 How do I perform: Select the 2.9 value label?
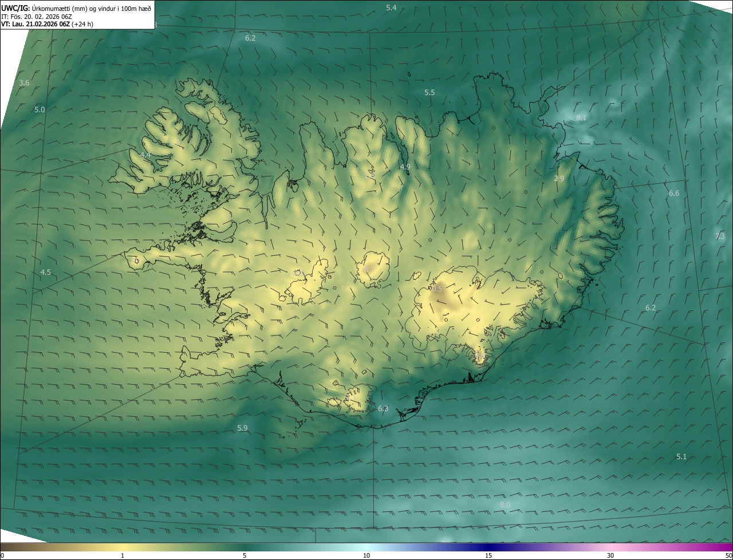[559, 179]
